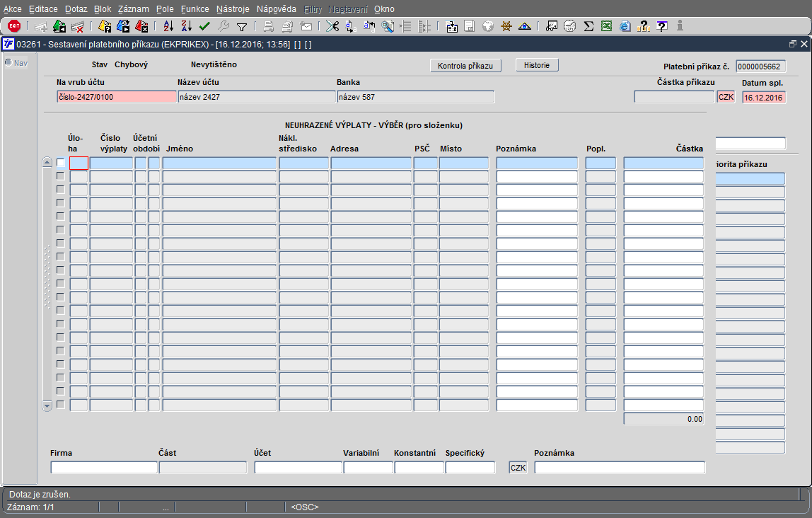Click the status message 'Dotaz je zrušen.'
This screenshot has width=812, height=518.
40,495
